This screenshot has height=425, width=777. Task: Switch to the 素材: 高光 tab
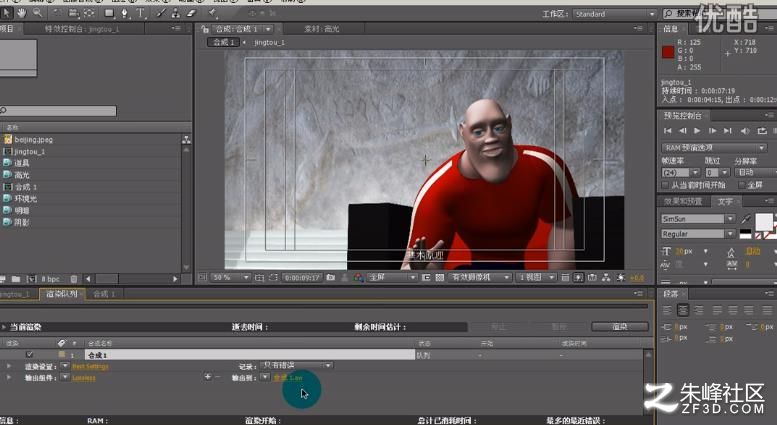(x=322, y=29)
